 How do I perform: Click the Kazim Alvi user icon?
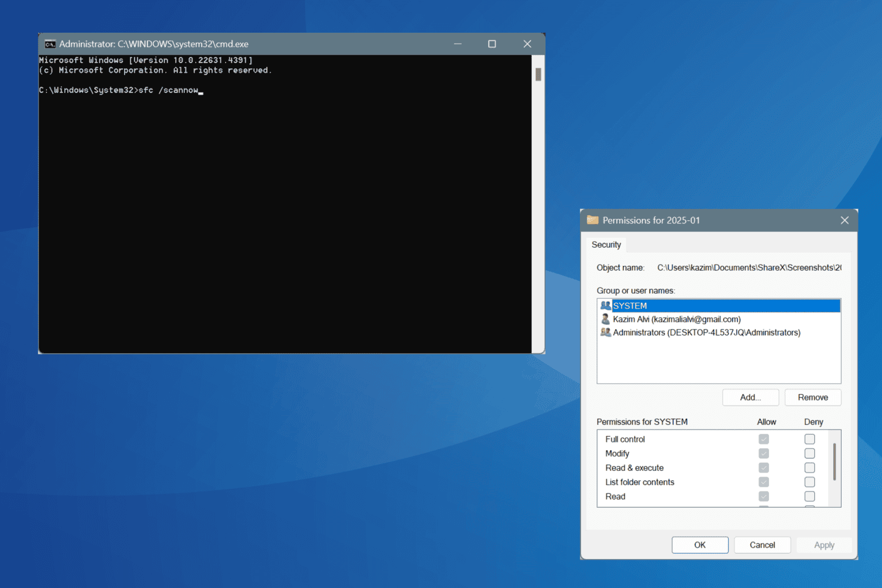click(605, 319)
